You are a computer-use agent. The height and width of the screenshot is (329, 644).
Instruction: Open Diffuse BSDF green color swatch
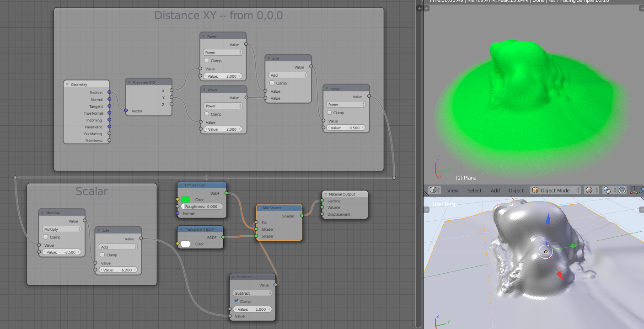(185, 199)
